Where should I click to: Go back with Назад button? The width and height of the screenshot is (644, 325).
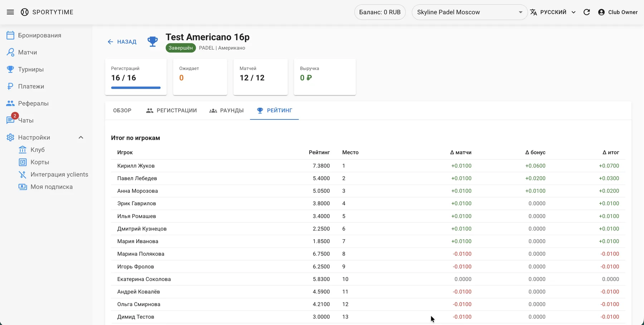122,42
